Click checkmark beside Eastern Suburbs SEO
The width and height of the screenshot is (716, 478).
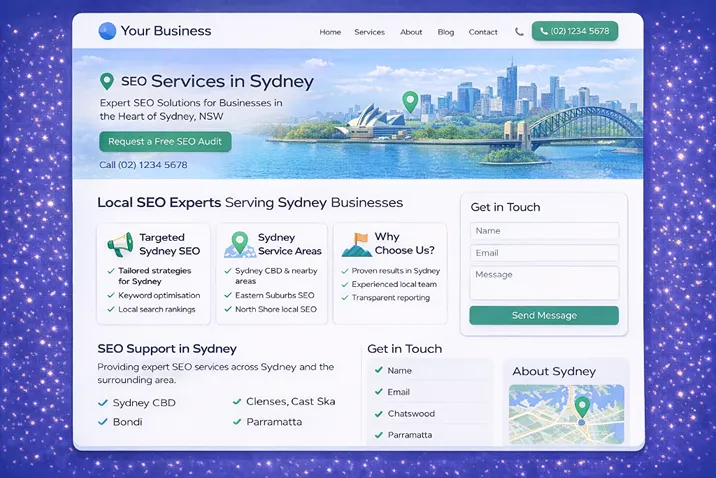[x=228, y=295]
